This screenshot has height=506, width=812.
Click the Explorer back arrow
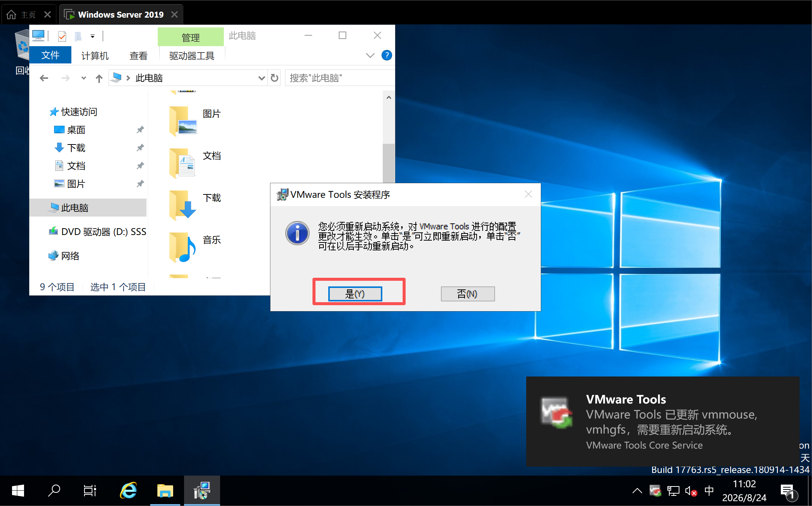pos(44,78)
